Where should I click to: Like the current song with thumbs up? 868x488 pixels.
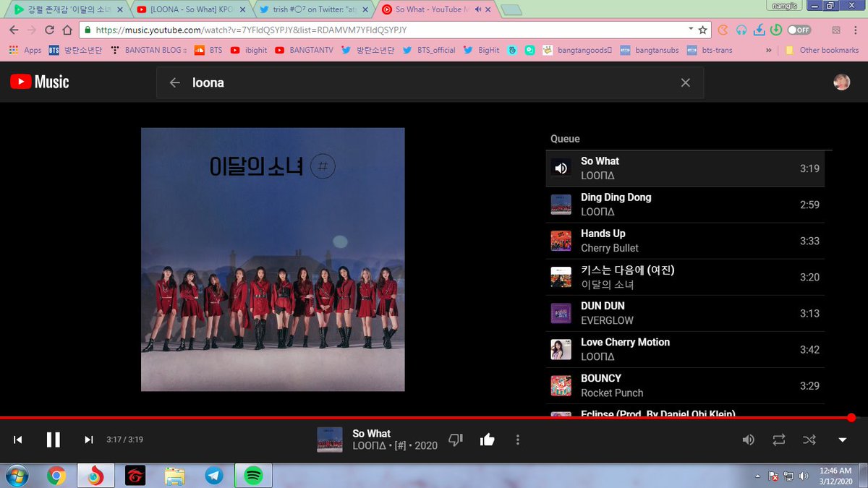pos(487,440)
